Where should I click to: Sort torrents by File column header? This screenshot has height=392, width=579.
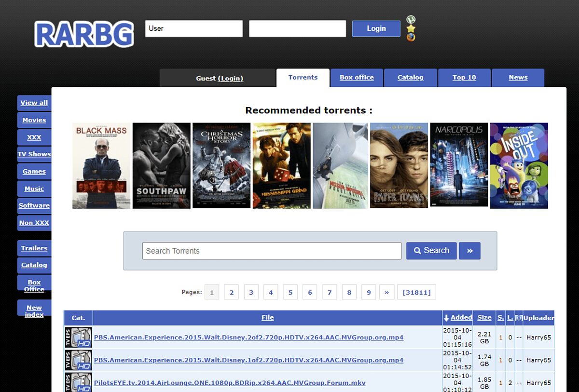pos(268,318)
